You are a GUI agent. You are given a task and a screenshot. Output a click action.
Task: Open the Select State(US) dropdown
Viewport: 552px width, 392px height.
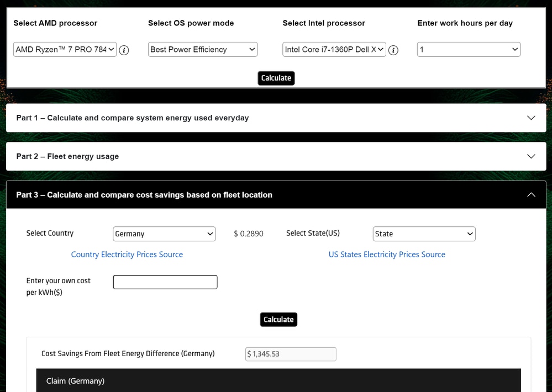pyautogui.click(x=424, y=234)
